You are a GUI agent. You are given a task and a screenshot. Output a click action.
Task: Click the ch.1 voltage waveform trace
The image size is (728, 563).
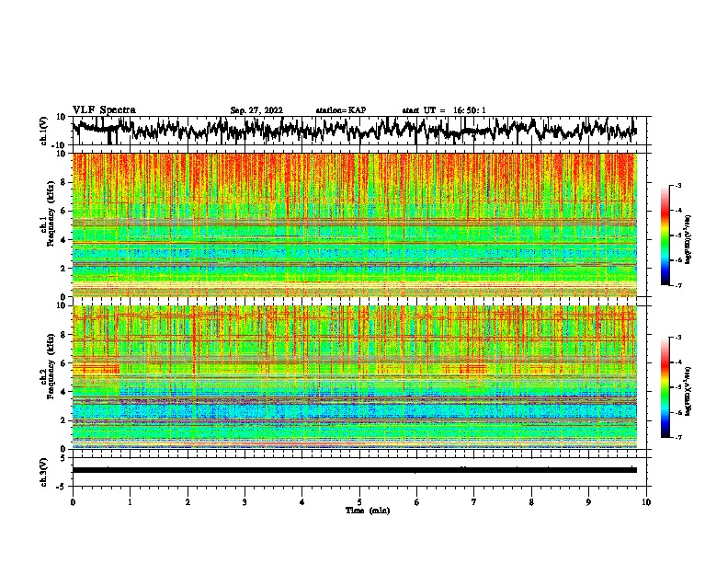[x=354, y=130]
